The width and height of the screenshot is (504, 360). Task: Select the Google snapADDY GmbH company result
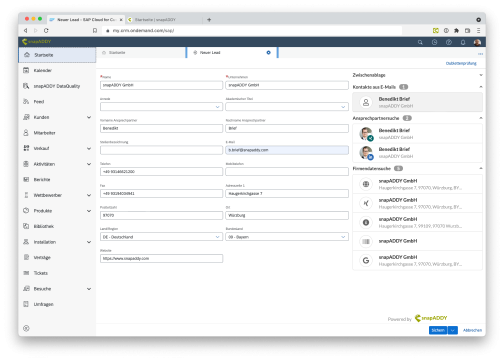click(x=417, y=260)
